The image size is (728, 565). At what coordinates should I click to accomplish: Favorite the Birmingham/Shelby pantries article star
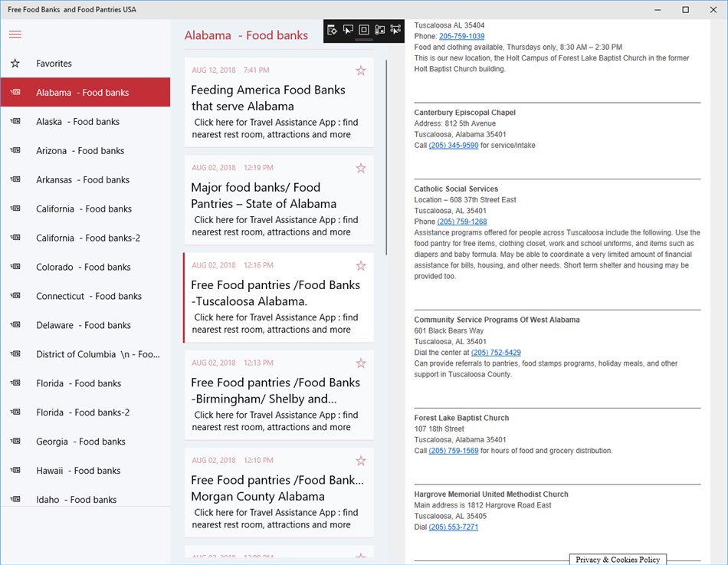tap(361, 363)
